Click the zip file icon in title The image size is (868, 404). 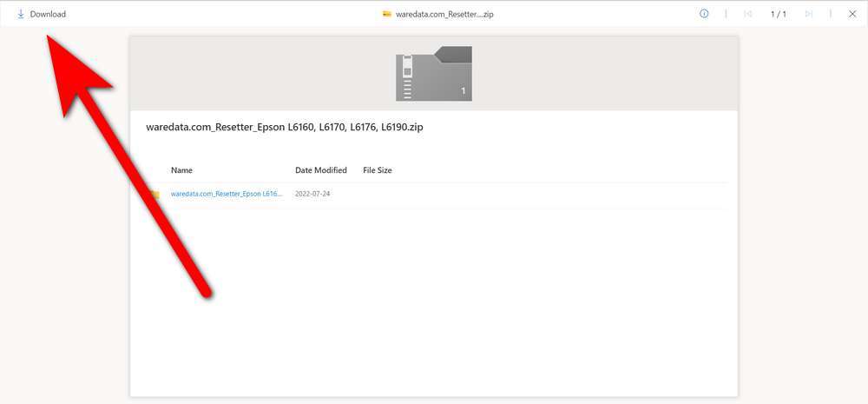(387, 15)
